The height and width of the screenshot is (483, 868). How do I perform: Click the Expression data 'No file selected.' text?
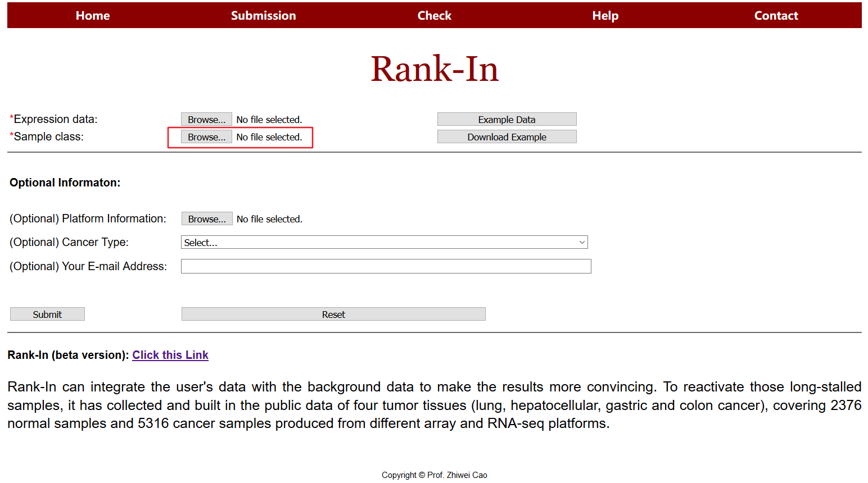pyautogui.click(x=269, y=120)
